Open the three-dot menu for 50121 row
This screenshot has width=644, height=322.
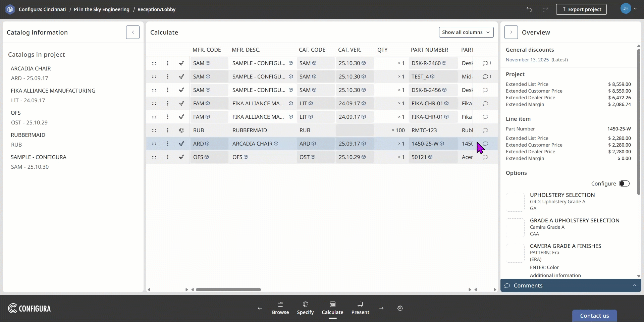168,157
